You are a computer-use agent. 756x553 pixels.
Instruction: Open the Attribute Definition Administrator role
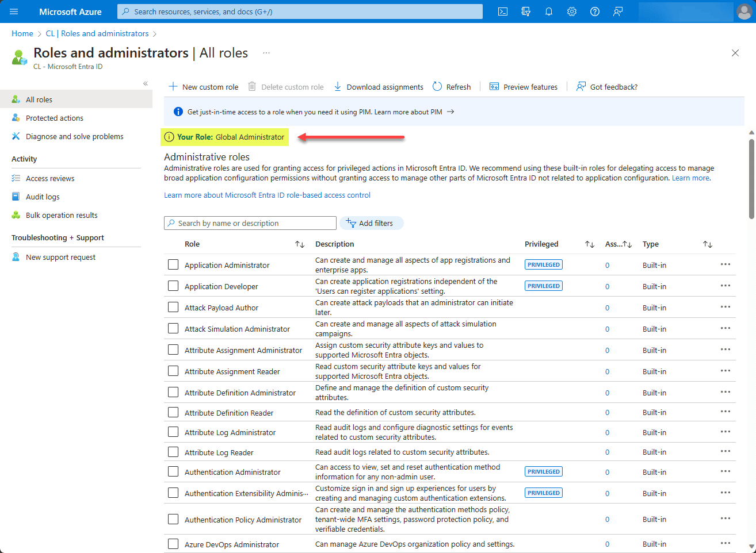coord(240,393)
